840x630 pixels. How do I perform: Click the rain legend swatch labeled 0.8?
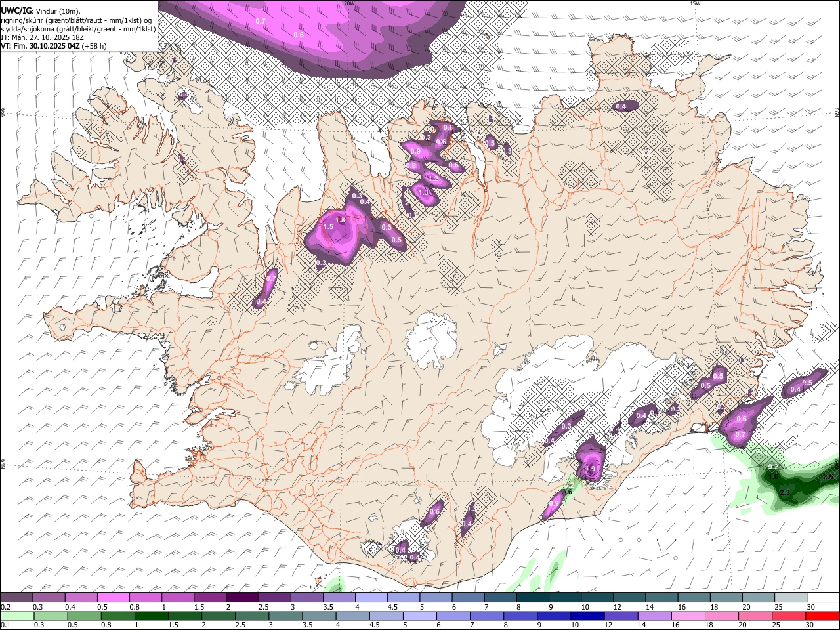(x=117, y=616)
